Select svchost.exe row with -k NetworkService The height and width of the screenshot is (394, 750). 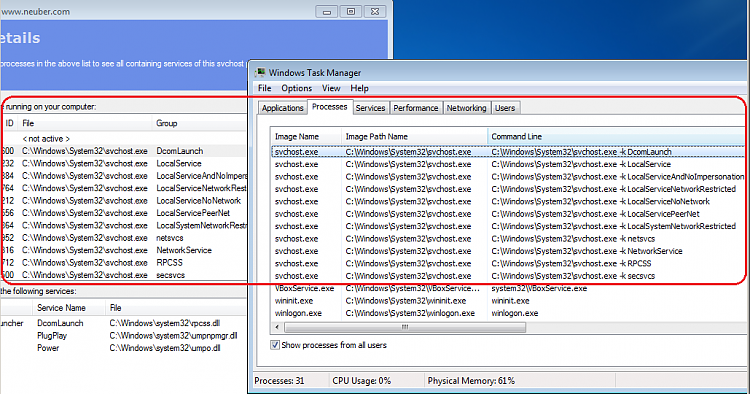point(508,251)
